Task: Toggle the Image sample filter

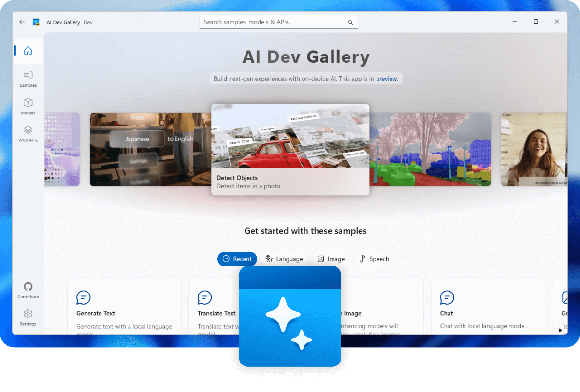Action: point(331,259)
